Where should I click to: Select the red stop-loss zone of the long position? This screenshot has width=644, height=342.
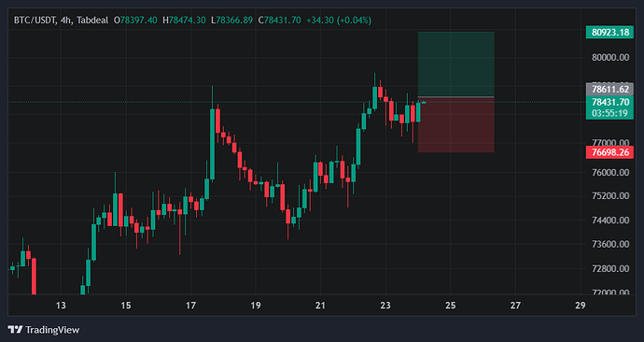(x=455, y=125)
